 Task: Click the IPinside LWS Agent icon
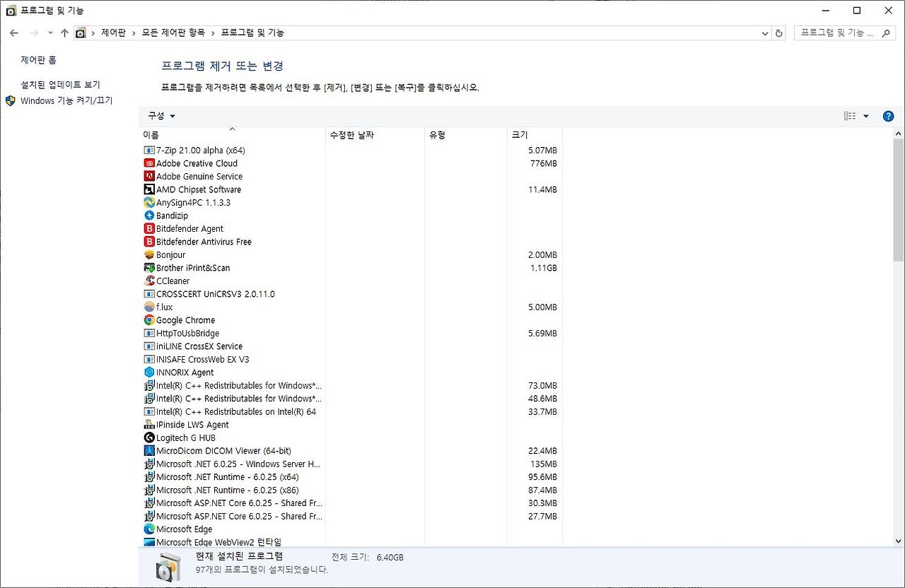(x=149, y=425)
